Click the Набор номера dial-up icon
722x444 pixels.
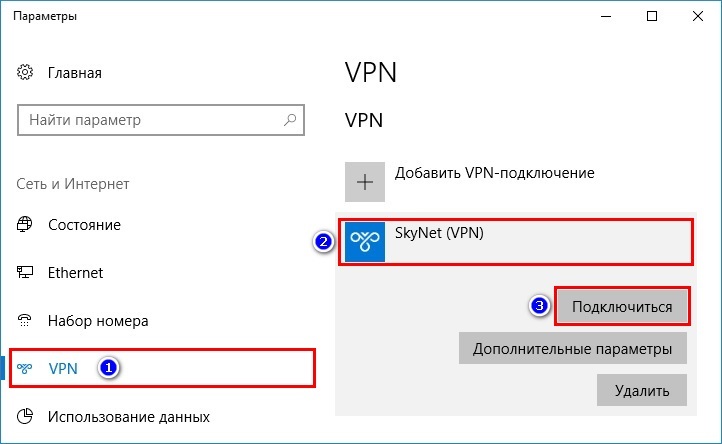(24, 320)
